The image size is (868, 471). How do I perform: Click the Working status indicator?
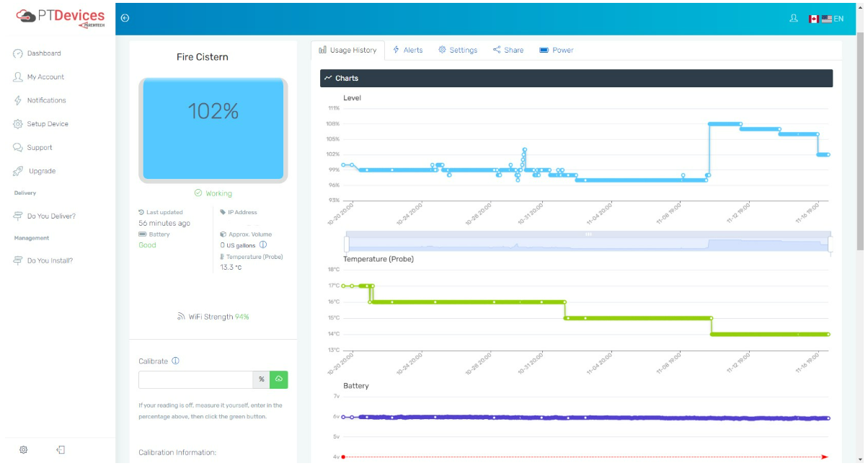pos(213,193)
